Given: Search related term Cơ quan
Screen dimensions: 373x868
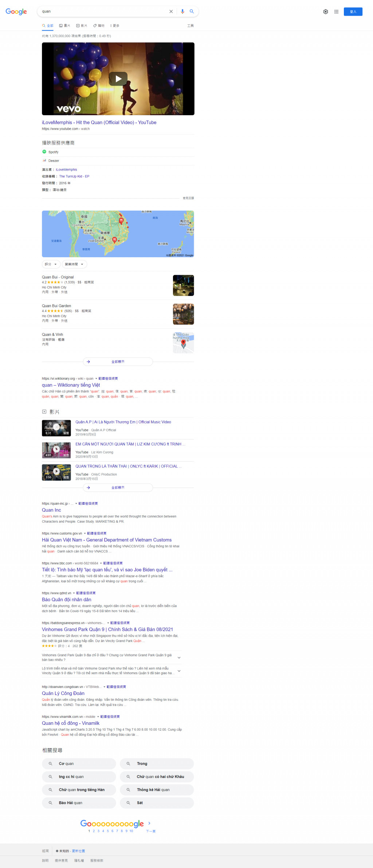Looking at the screenshot, I should click(79, 764).
